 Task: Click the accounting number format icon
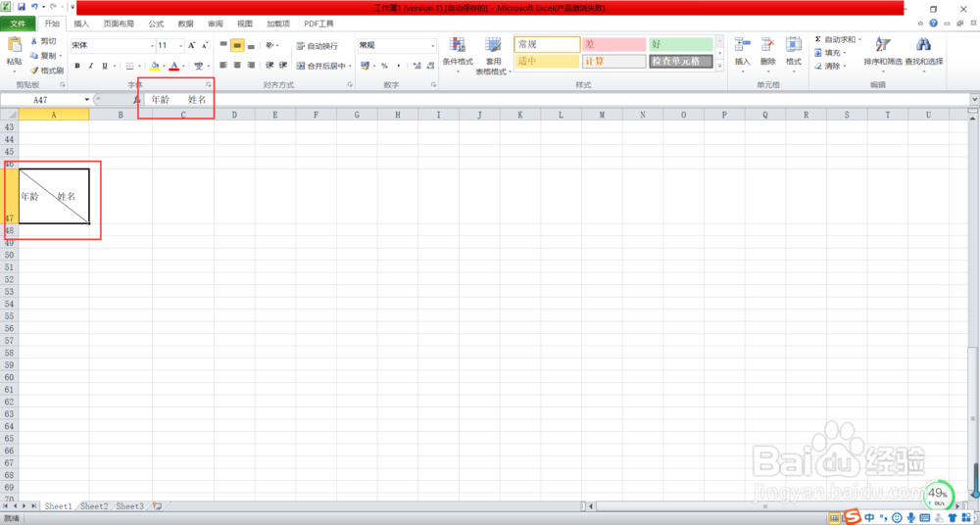(365, 66)
